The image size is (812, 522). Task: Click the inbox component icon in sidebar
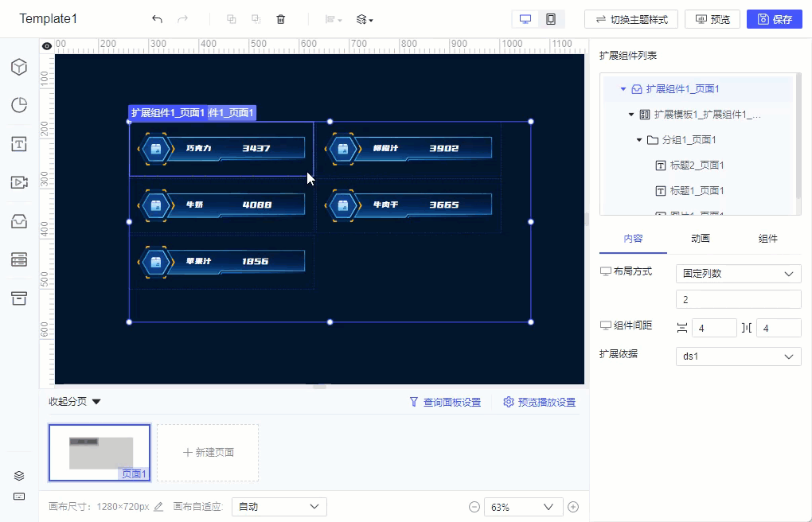18,221
